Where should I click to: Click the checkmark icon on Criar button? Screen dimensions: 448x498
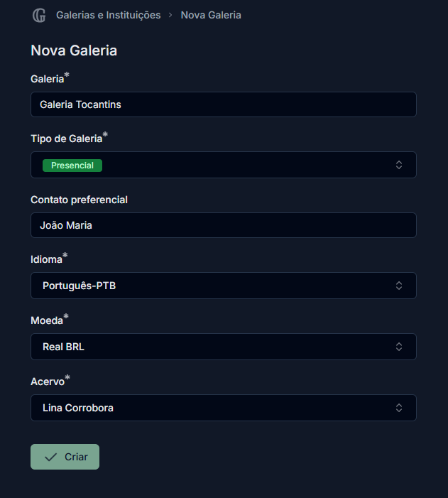(x=50, y=457)
